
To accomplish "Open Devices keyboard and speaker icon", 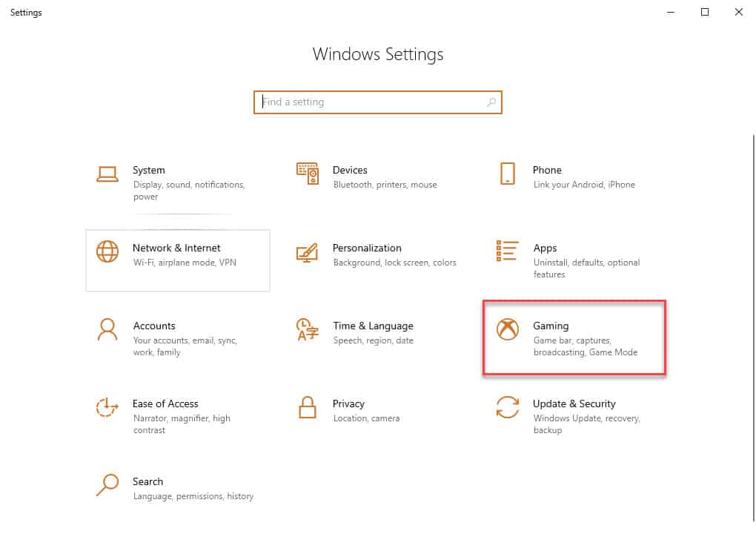I will [308, 174].
